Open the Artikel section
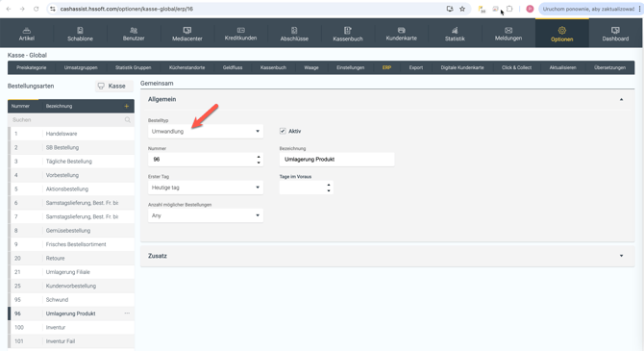The image size is (644, 351). coord(27,34)
